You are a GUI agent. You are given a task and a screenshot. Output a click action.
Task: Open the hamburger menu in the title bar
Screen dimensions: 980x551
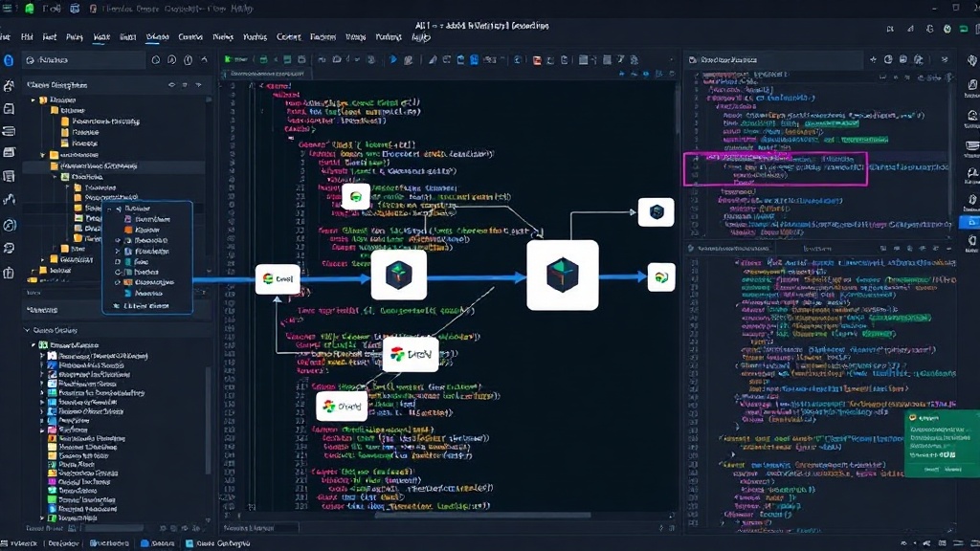coord(8,9)
